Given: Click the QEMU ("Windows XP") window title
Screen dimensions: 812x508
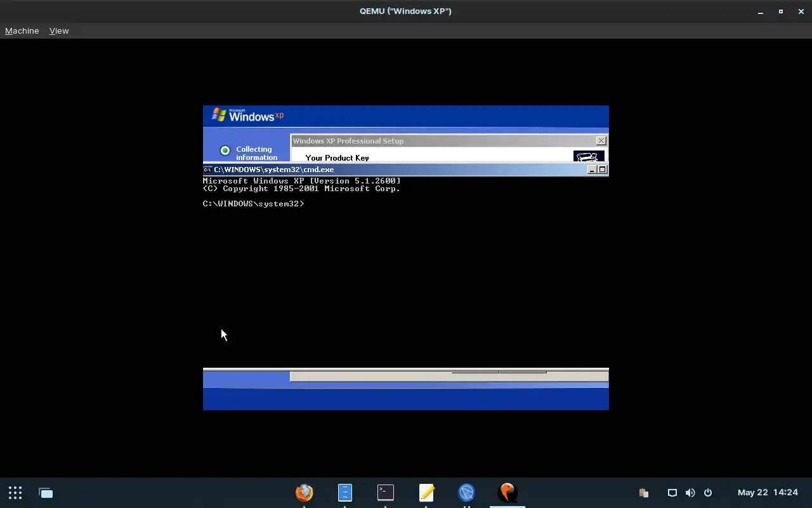Looking at the screenshot, I should 405,11.
